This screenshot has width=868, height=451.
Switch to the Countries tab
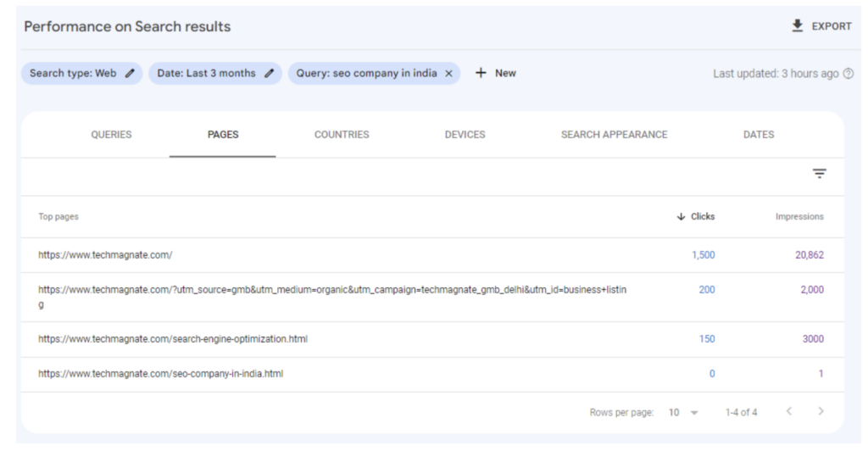(x=342, y=135)
